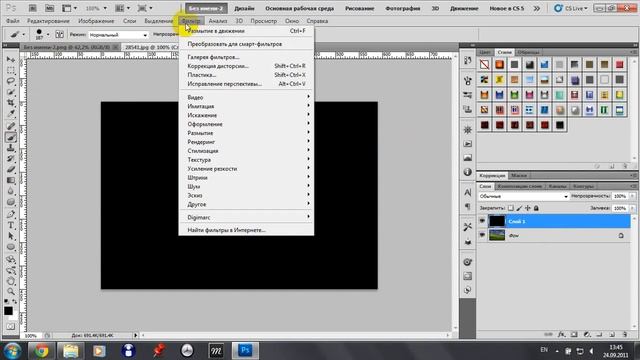Screen dimensions: 640x360
Task: Switch to Рисование workspace
Action: pos(360,8)
